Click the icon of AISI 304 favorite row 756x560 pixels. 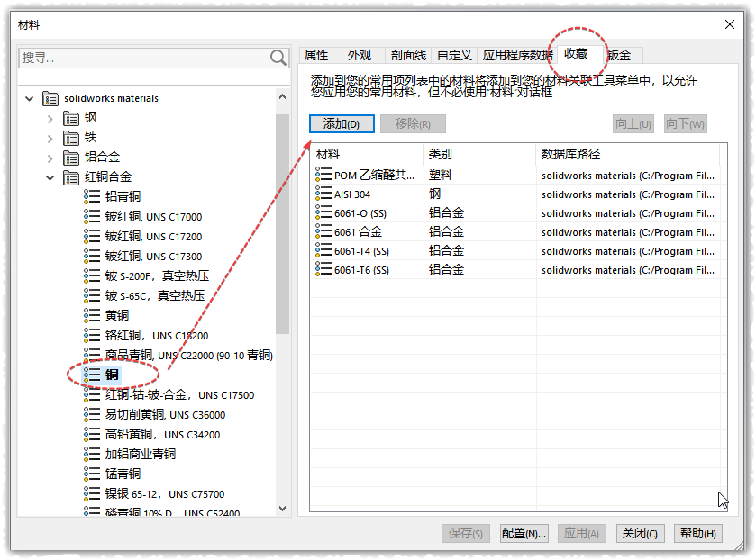[x=323, y=194]
